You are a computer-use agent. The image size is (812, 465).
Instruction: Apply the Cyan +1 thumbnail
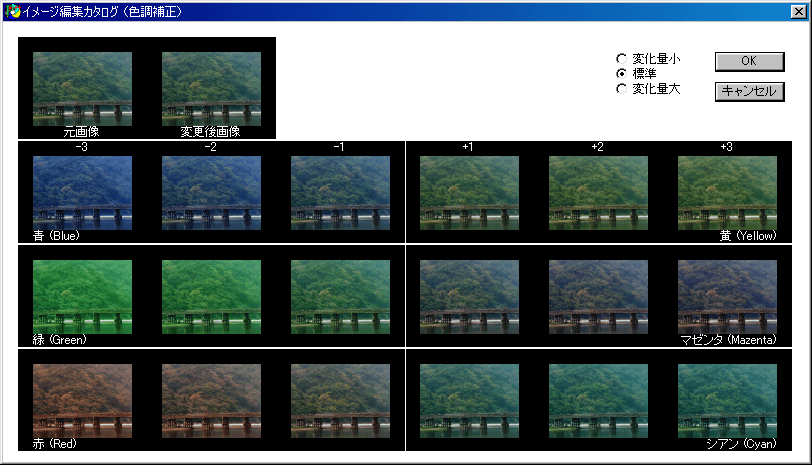point(469,401)
